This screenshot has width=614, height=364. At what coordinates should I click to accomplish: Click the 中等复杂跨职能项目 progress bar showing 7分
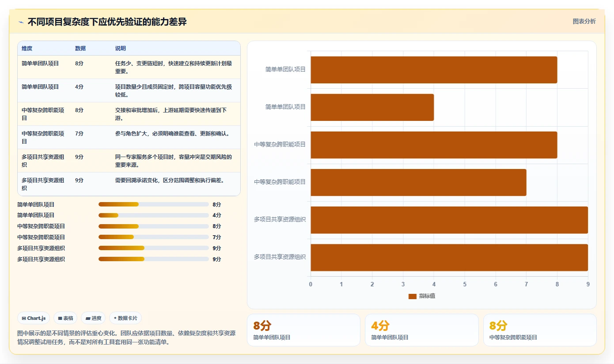tap(153, 237)
